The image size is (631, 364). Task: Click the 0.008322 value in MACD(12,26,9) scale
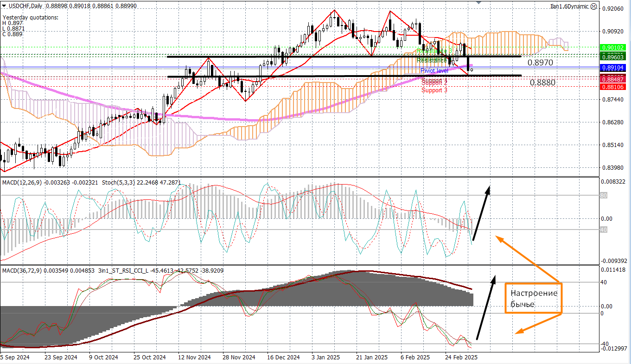click(x=614, y=182)
